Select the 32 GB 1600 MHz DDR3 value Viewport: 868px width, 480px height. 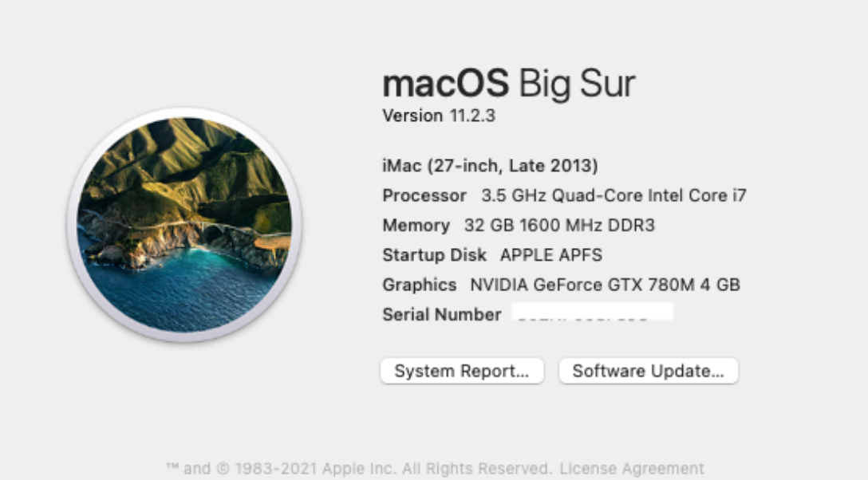click(x=559, y=226)
